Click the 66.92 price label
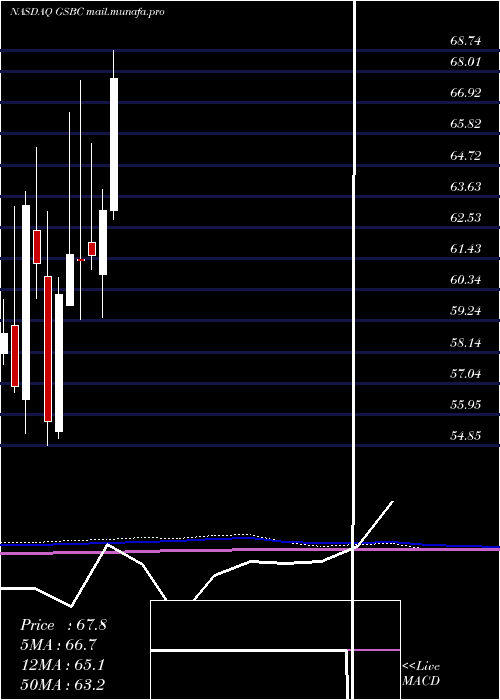The width and height of the screenshot is (500, 700). tap(466, 93)
